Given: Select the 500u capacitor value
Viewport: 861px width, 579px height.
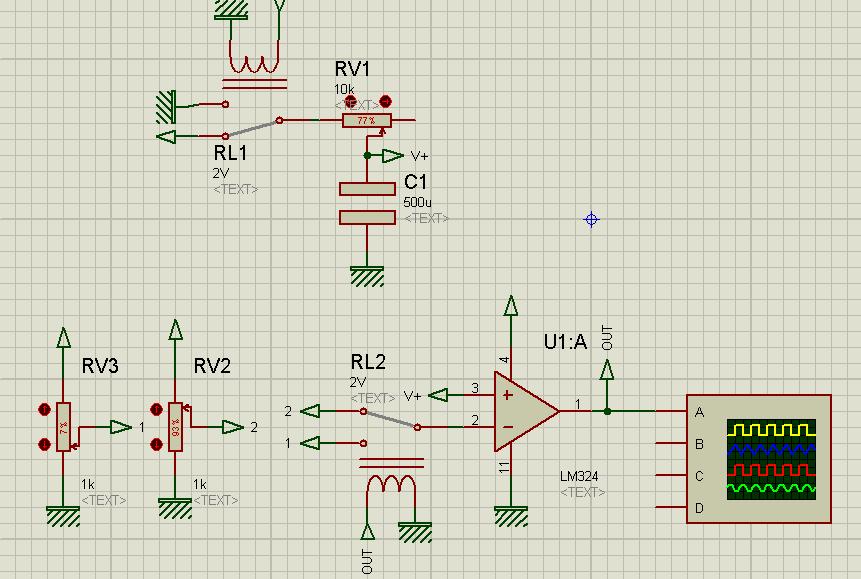Looking at the screenshot, I should (417, 202).
